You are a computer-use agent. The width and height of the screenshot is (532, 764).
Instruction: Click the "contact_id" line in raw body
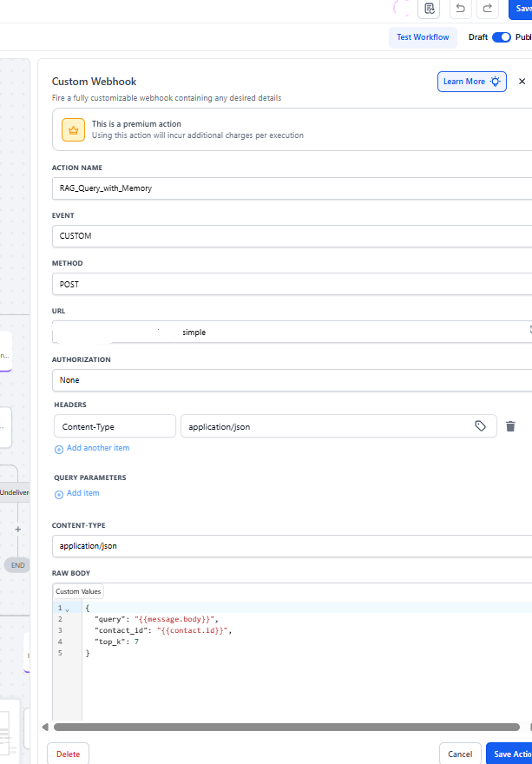pos(162,630)
